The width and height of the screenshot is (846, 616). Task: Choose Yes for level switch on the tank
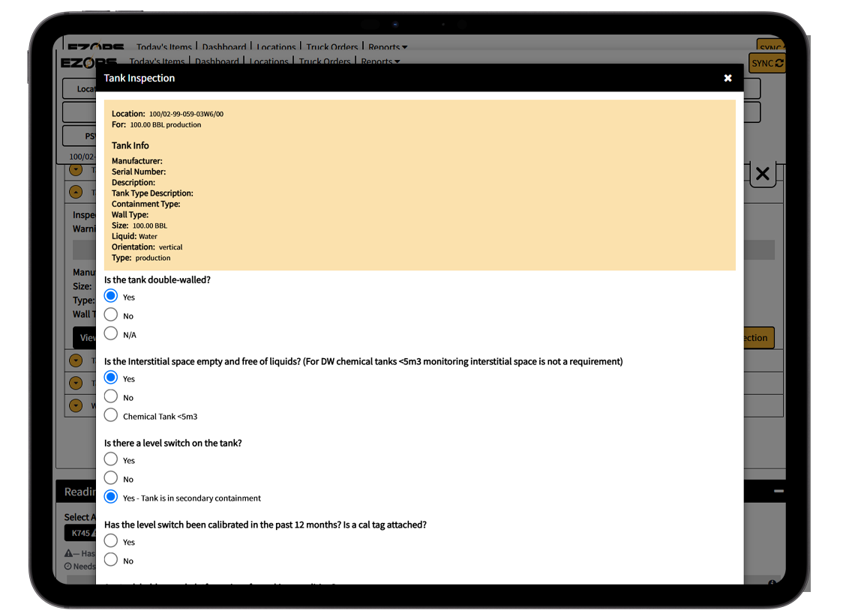click(x=111, y=459)
